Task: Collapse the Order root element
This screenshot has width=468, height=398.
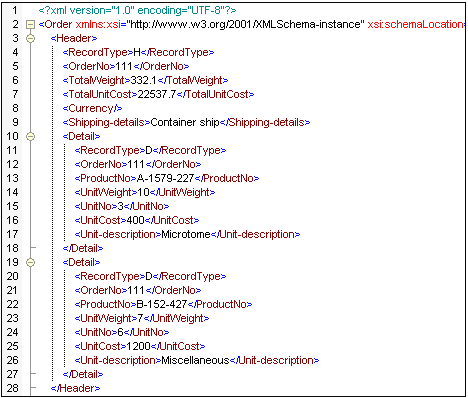Action: coord(30,24)
